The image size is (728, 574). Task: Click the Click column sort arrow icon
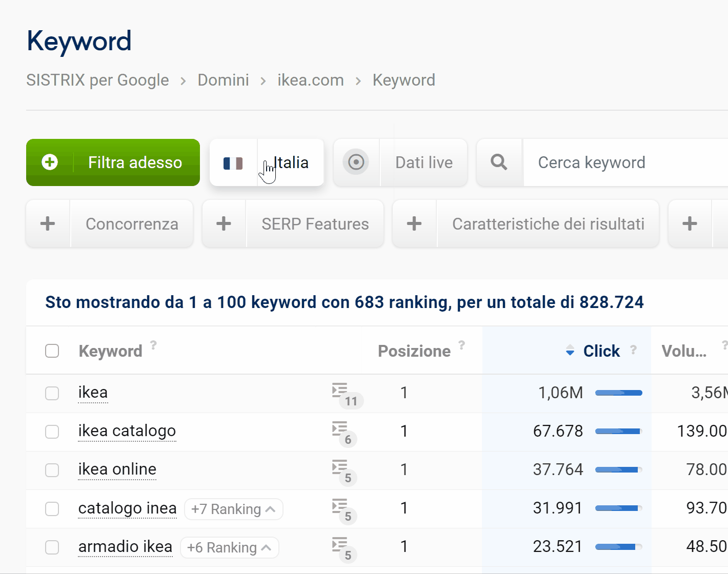[570, 351]
